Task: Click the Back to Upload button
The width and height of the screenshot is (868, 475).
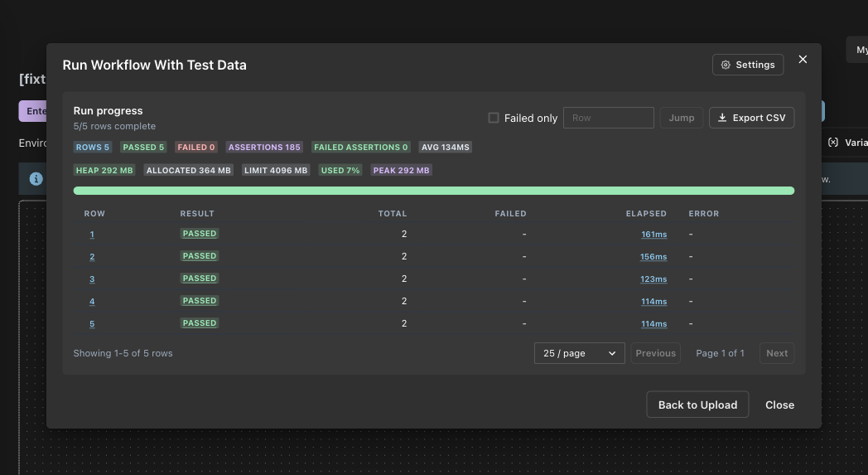Action: coord(697,405)
